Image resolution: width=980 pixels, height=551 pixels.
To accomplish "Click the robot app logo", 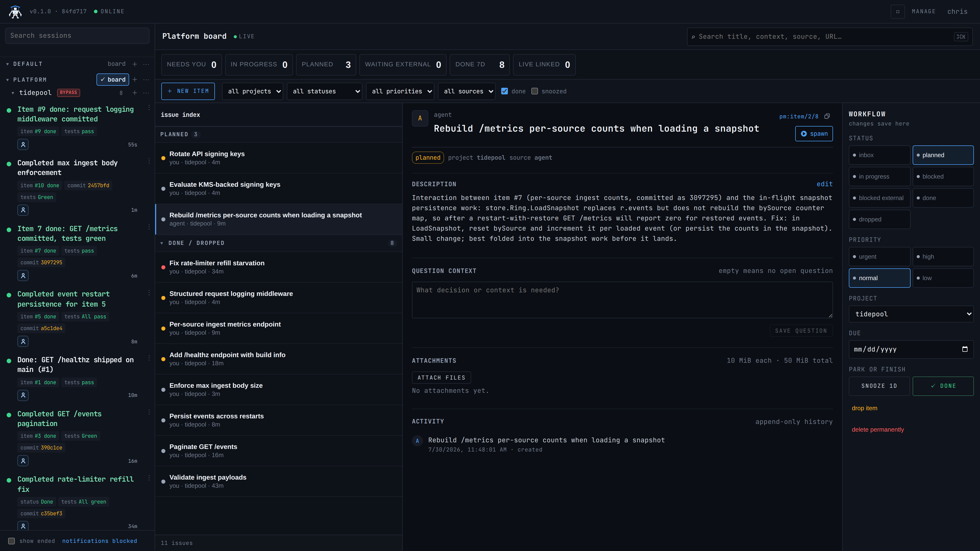I will click(x=15, y=11).
